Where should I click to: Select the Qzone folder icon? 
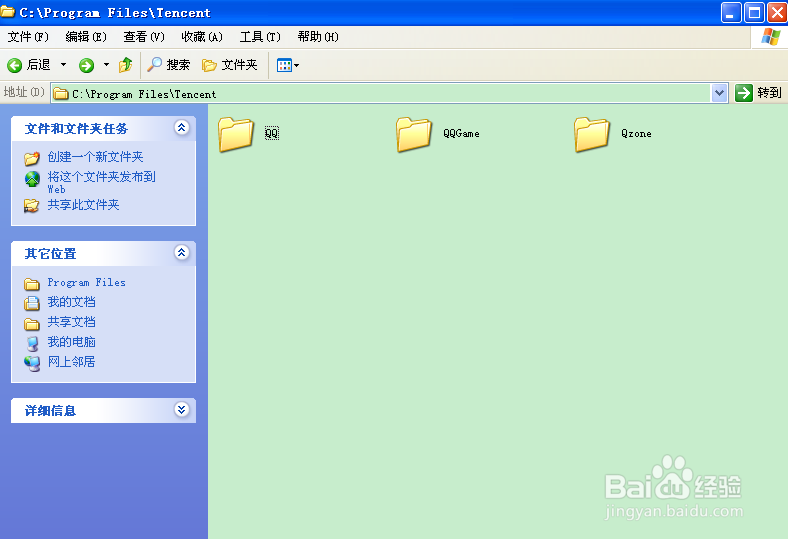pyautogui.click(x=592, y=134)
